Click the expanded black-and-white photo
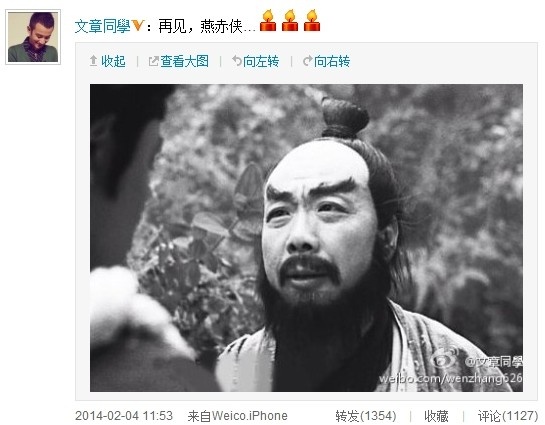Image resolution: width=545 pixels, height=425 pixels. tap(306, 238)
